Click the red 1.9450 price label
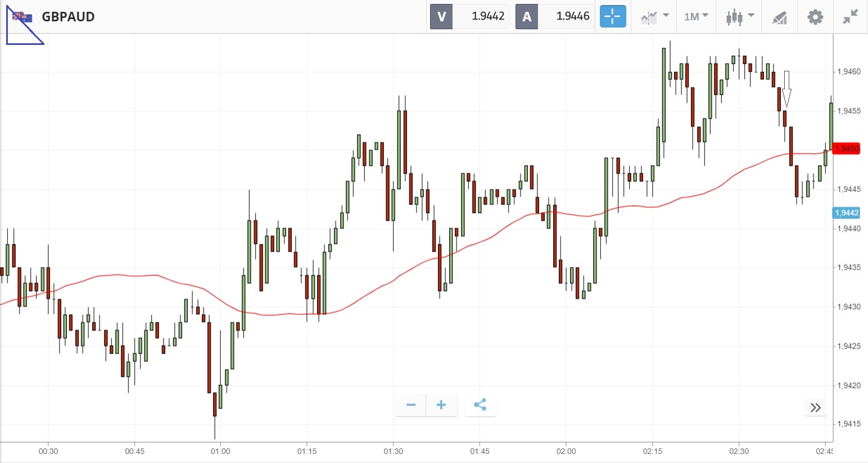The image size is (868, 463). [x=846, y=149]
